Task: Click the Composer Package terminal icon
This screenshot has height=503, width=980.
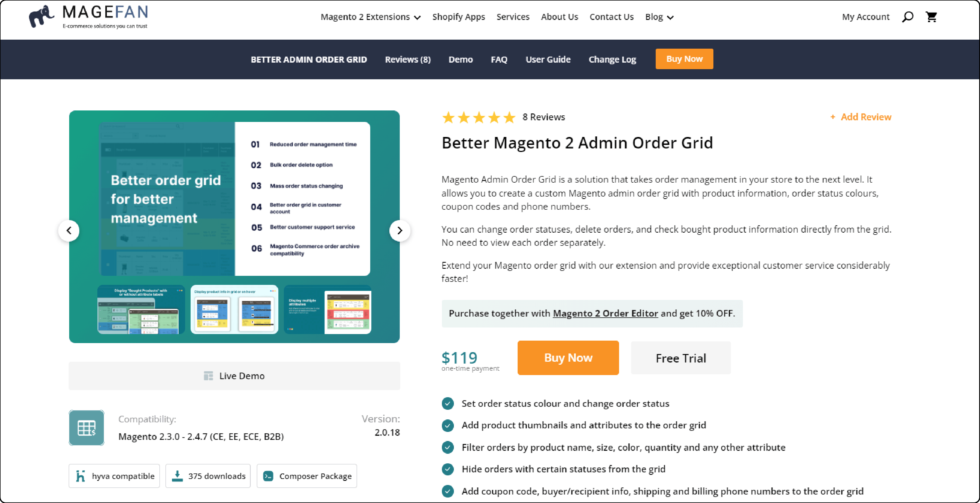Action: tap(268, 476)
